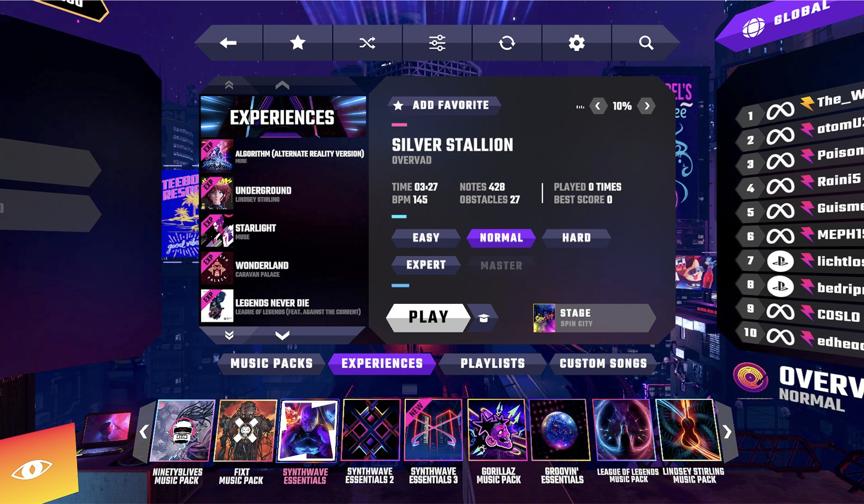This screenshot has width=864, height=504.
Task: Click the back arrow icon in the top toolbar
Action: point(228,43)
